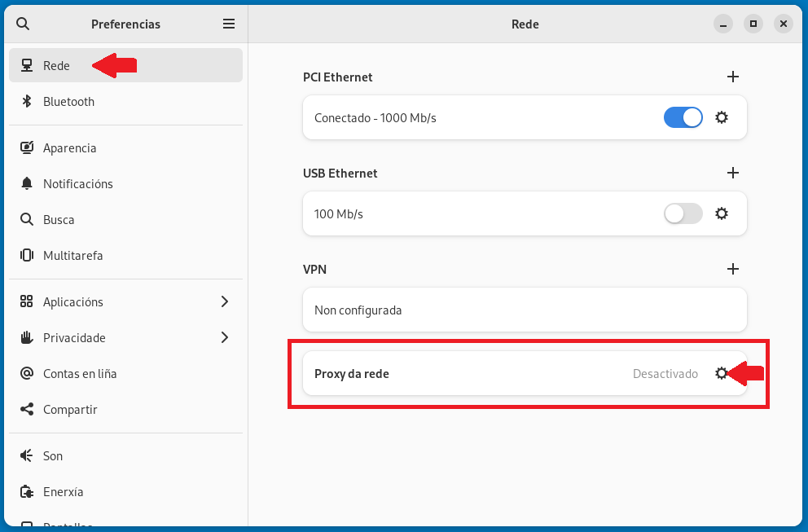Disable the PCI Ethernet connection switch
This screenshot has height=532, width=808.
(683, 117)
